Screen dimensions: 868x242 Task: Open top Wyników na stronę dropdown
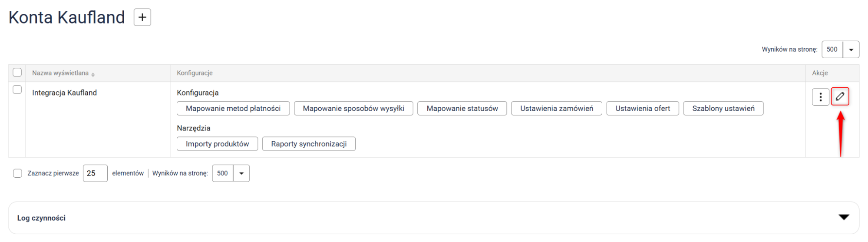(851, 50)
